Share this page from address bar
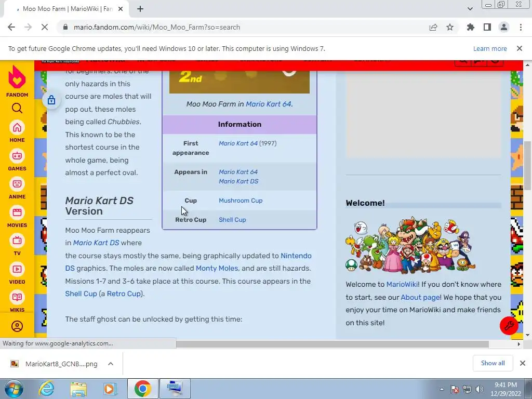The height and width of the screenshot is (399, 532). [x=433, y=27]
